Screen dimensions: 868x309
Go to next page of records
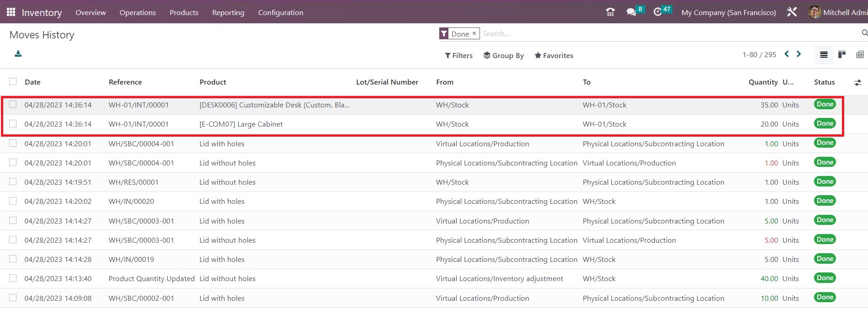799,54
